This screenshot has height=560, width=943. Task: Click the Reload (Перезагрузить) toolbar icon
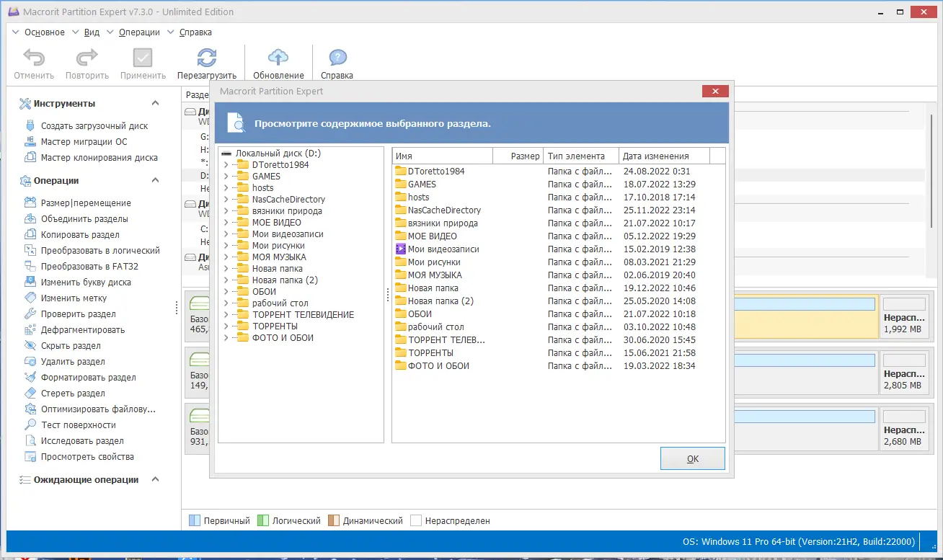pyautogui.click(x=207, y=58)
